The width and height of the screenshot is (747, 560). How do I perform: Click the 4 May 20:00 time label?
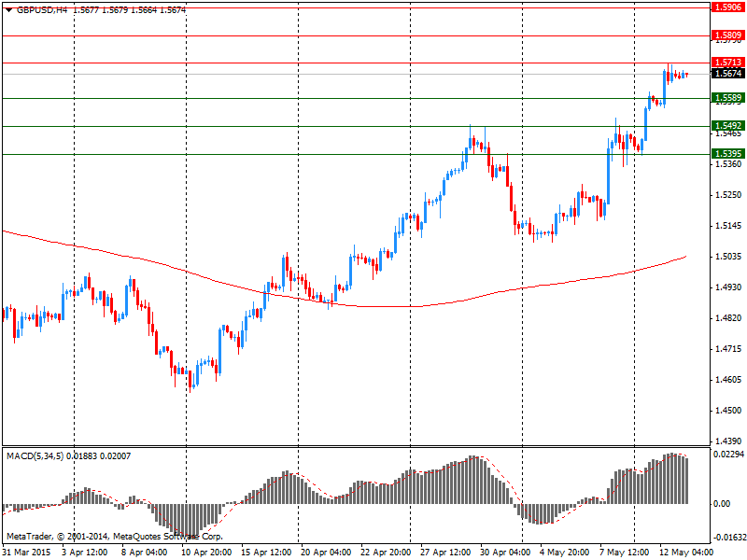565,553
